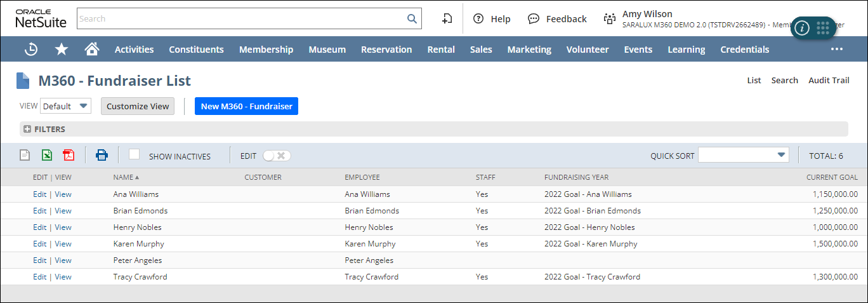868x303 pixels.
Task: Click the Help question mark icon
Action: (x=478, y=18)
